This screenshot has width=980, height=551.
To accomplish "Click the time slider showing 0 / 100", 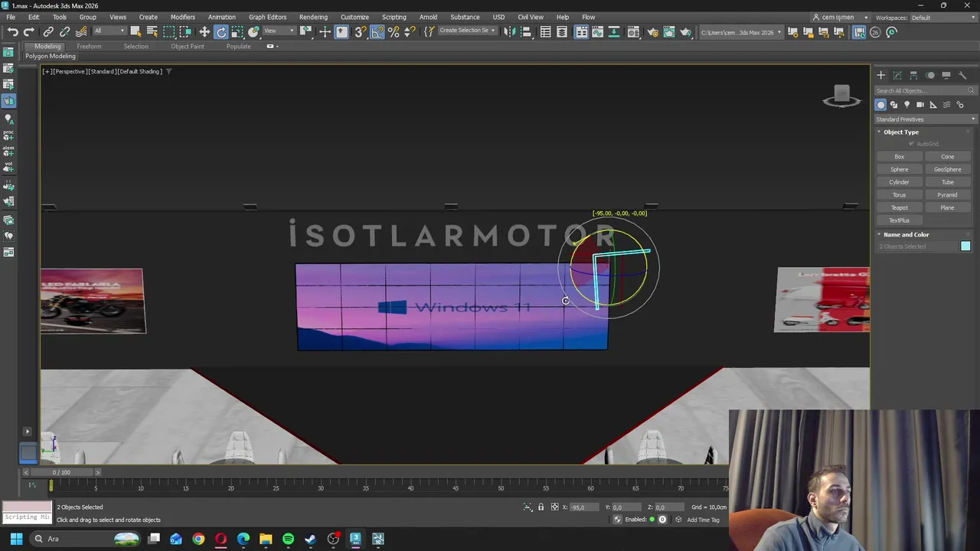I will [61, 472].
